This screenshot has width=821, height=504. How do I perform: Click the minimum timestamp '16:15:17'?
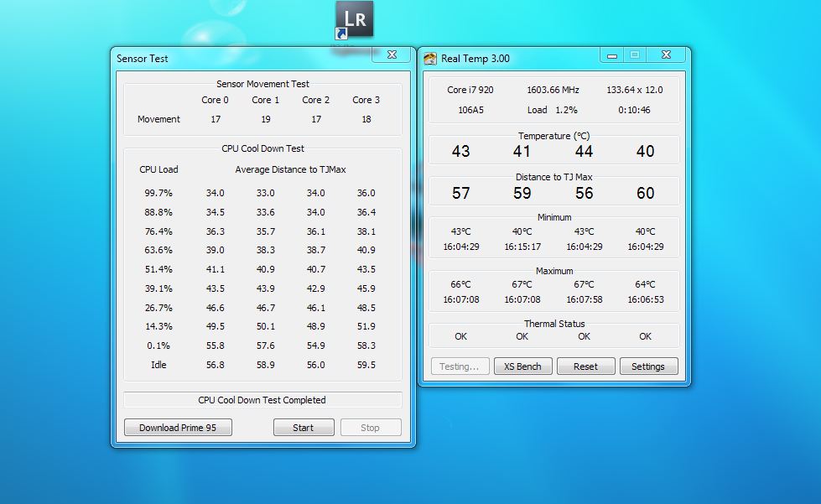522,247
